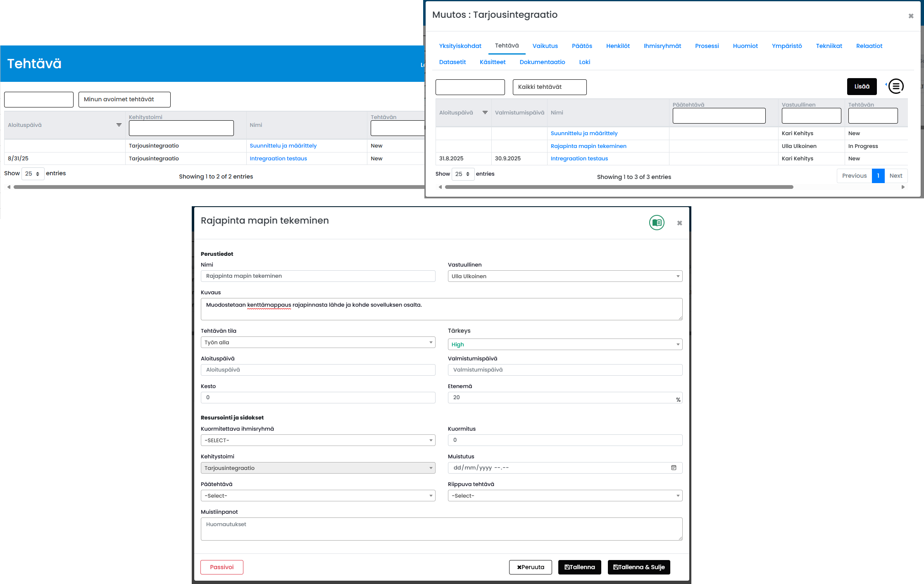Expand the Kuormitettava ihmisryhmä select
This screenshot has height=584, width=924.
click(x=318, y=440)
